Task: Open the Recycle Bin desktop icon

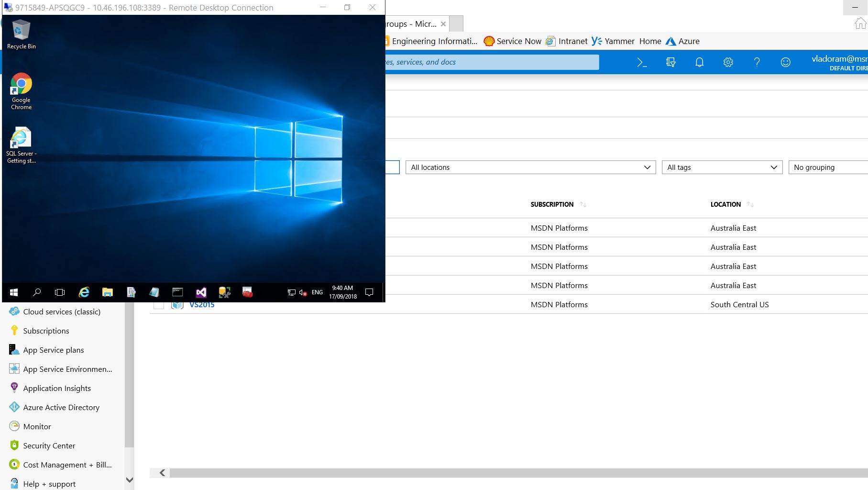Action: pos(21,34)
